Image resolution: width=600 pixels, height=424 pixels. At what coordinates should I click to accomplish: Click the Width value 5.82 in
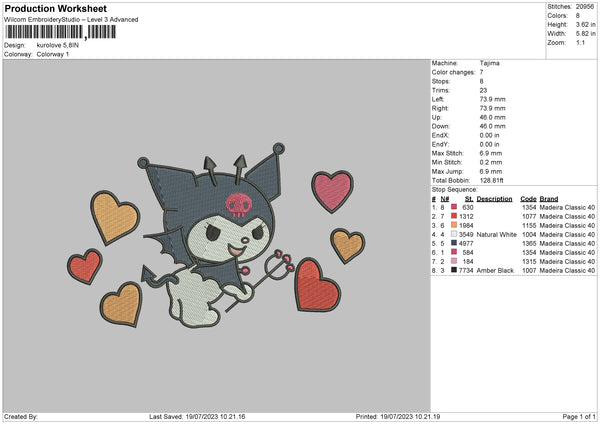(x=585, y=34)
